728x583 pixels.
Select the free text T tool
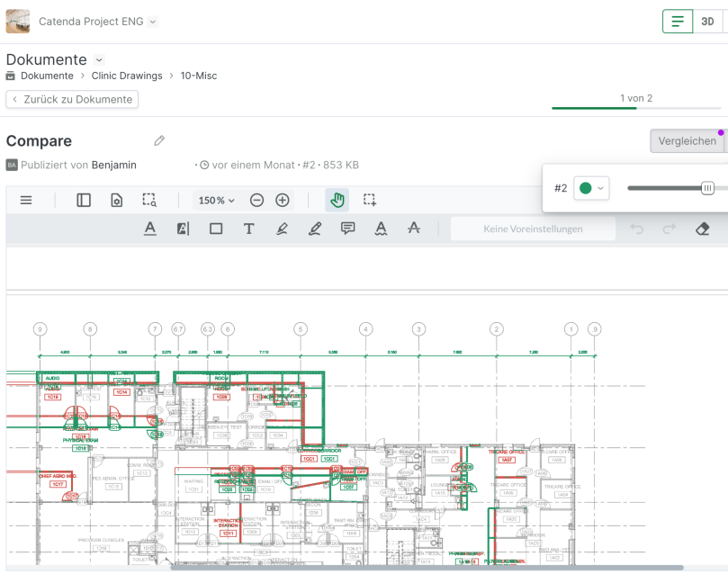click(x=248, y=229)
